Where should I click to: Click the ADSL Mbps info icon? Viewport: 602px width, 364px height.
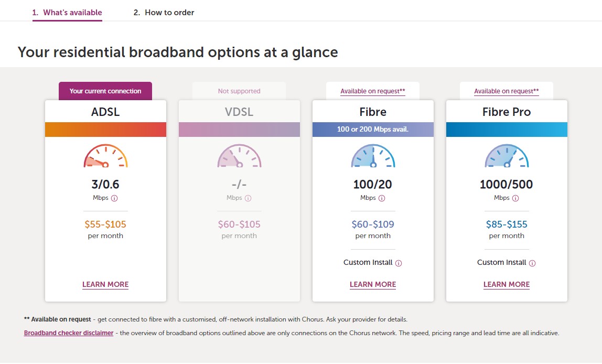coord(114,198)
